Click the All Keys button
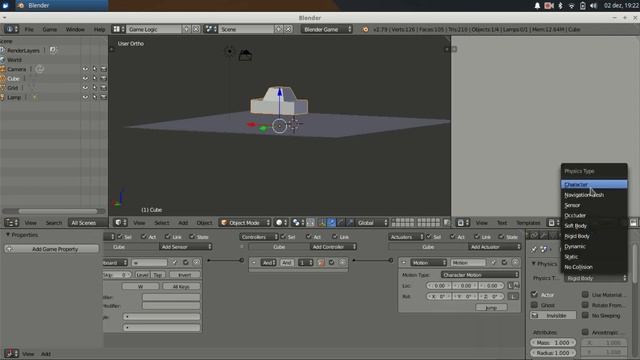Viewport: 640px width, 360px height. tap(181, 287)
